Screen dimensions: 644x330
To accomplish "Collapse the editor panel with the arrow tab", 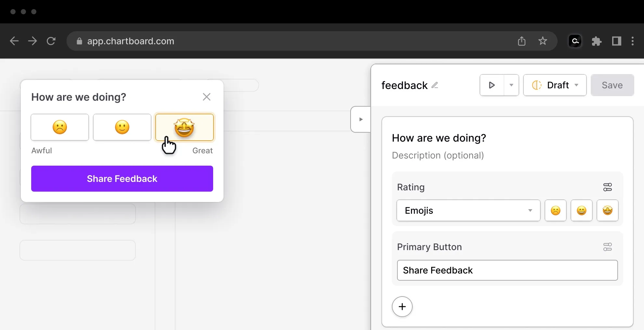I will (x=361, y=119).
